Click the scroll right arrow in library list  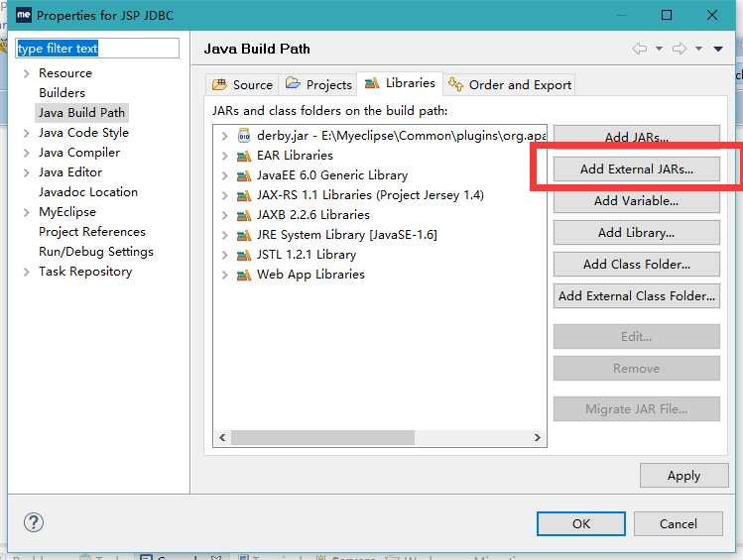[537, 437]
